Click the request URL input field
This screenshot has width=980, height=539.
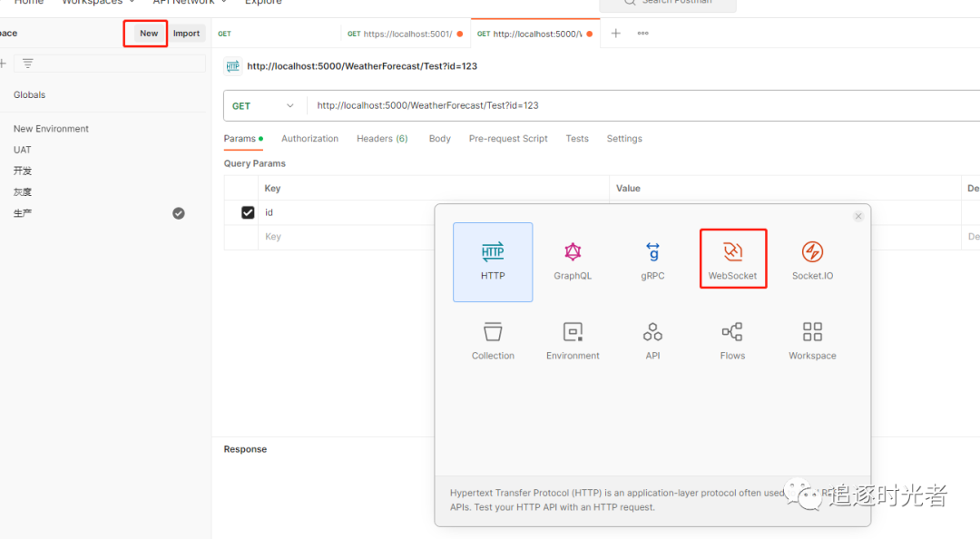(x=643, y=105)
